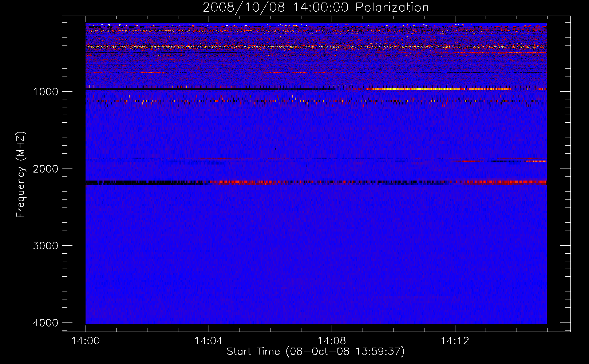This screenshot has width=589, height=364.
Task: Click the black band near 1000 MHz at left
Action: (182, 88)
